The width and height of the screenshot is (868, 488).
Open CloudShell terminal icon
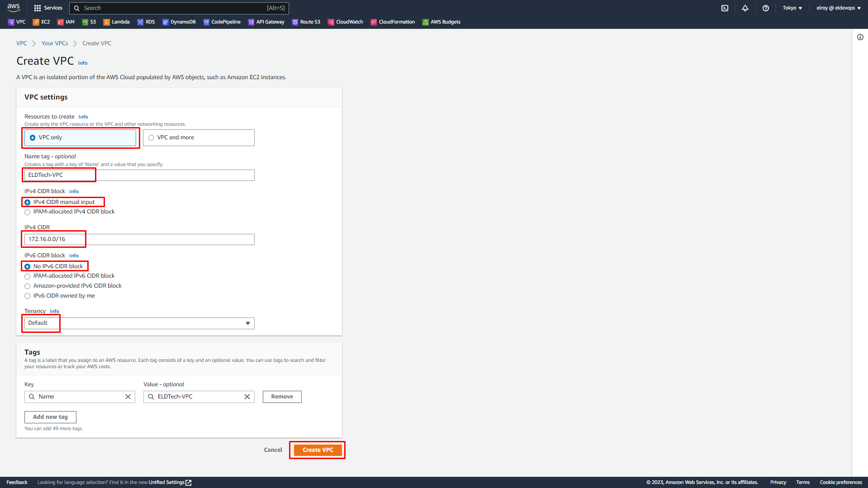click(x=725, y=8)
